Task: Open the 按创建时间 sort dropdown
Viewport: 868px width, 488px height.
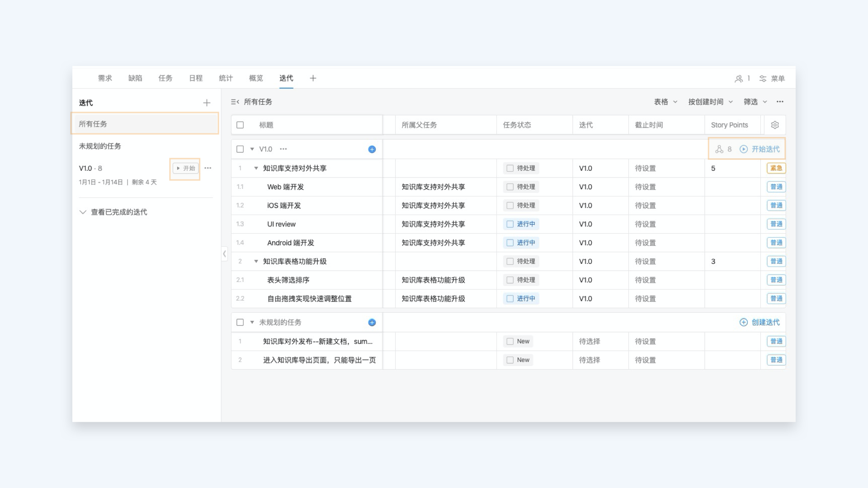Action: click(x=710, y=102)
